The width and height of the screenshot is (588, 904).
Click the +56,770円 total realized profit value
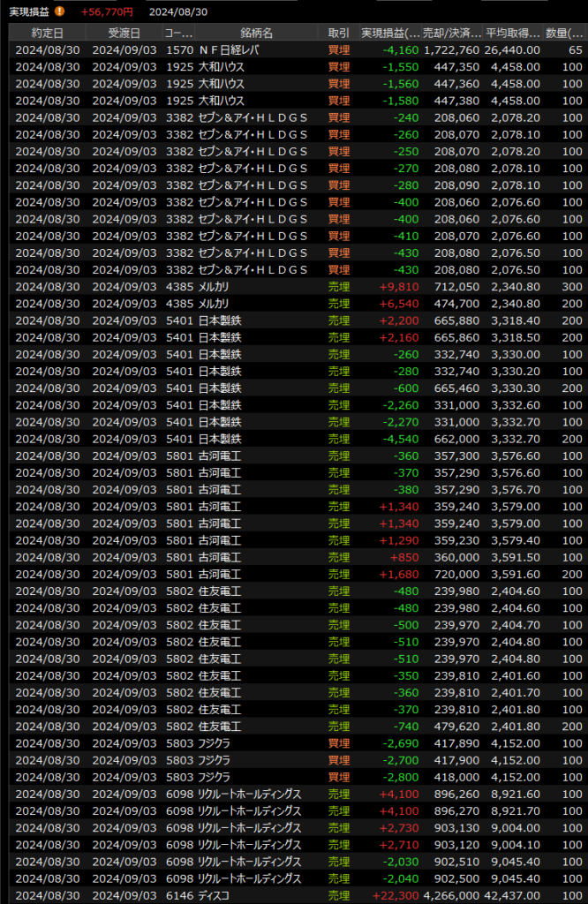[106, 11]
